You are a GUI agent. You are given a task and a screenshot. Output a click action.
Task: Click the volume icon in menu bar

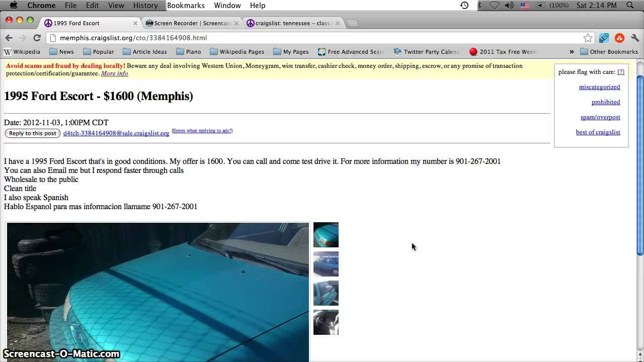(509, 6)
